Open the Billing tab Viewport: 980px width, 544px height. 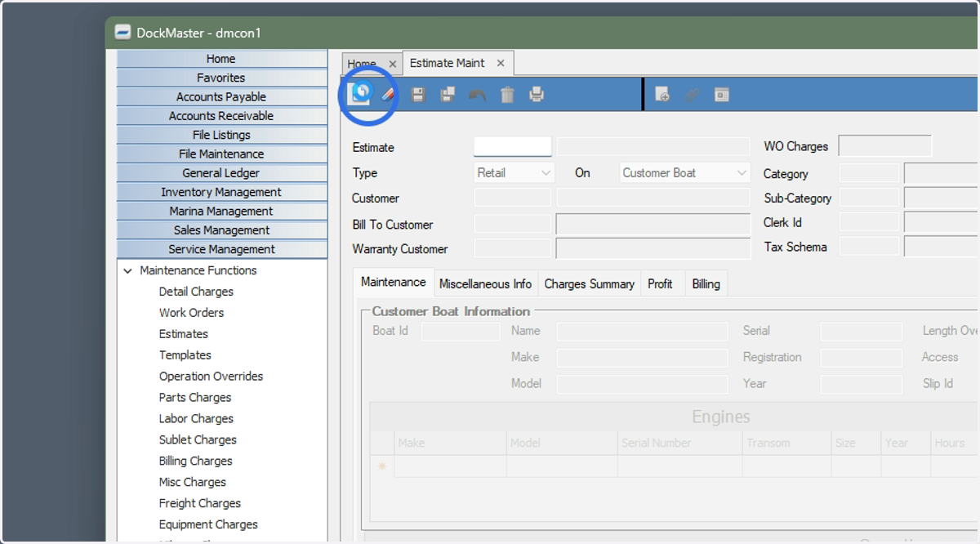point(706,283)
